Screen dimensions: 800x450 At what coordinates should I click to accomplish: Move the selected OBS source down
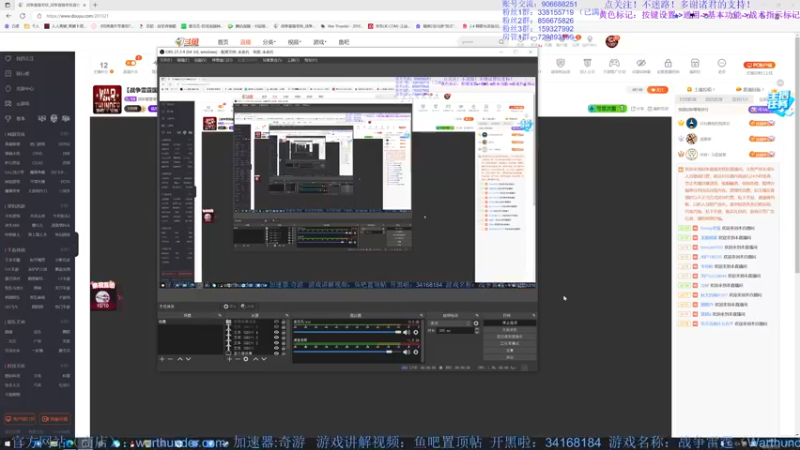264,359
